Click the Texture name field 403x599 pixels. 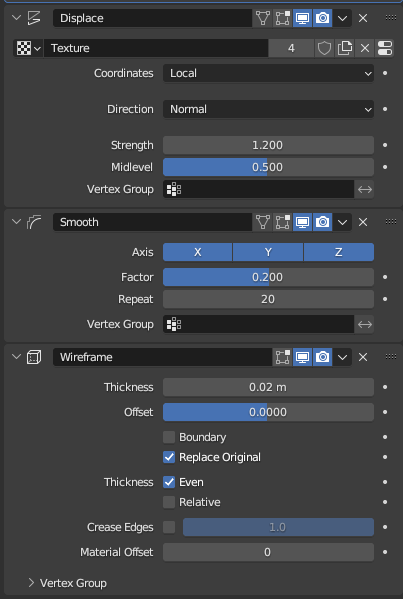click(156, 48)
